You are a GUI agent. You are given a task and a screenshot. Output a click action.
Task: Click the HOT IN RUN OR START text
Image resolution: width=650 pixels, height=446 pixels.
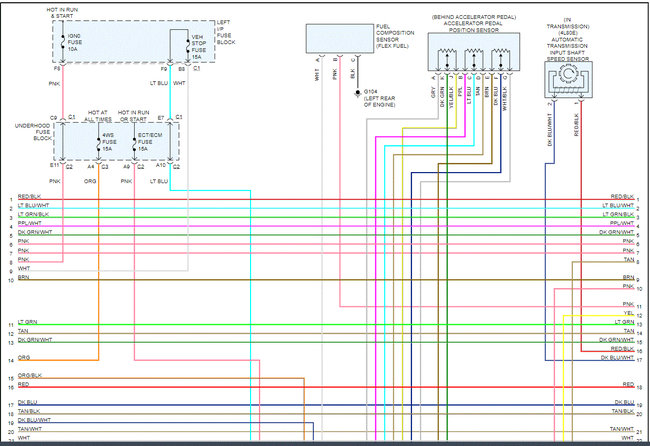click(133, 116)
